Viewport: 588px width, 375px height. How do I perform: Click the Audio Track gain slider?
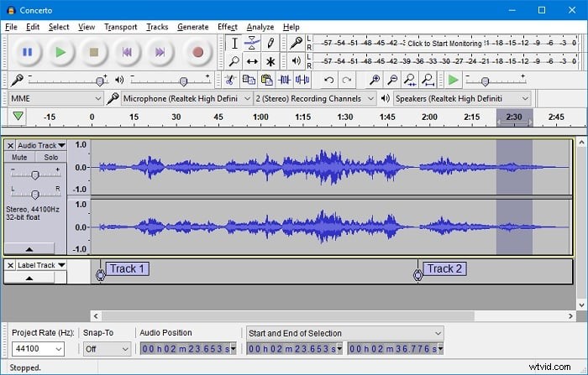[x=35, y=174]
